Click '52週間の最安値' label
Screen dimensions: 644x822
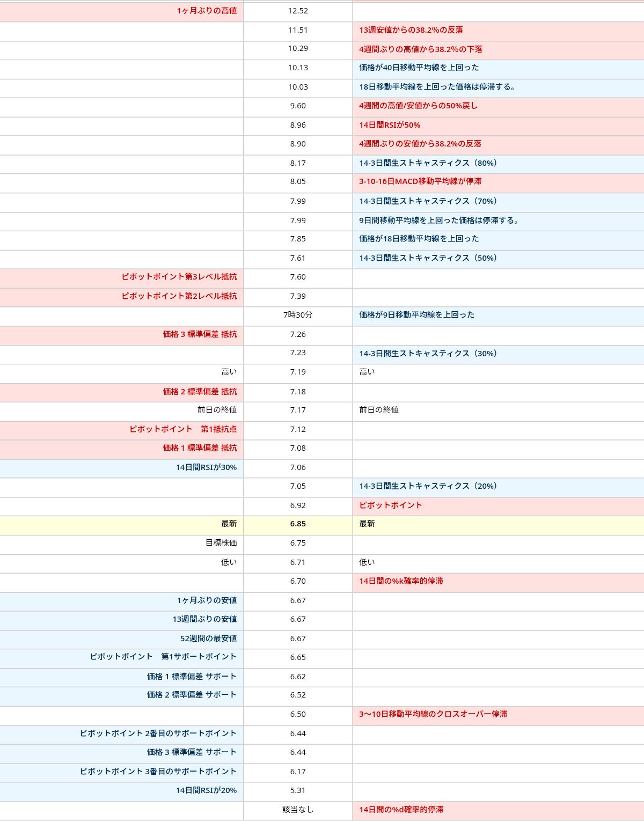(x=209, y=638)
